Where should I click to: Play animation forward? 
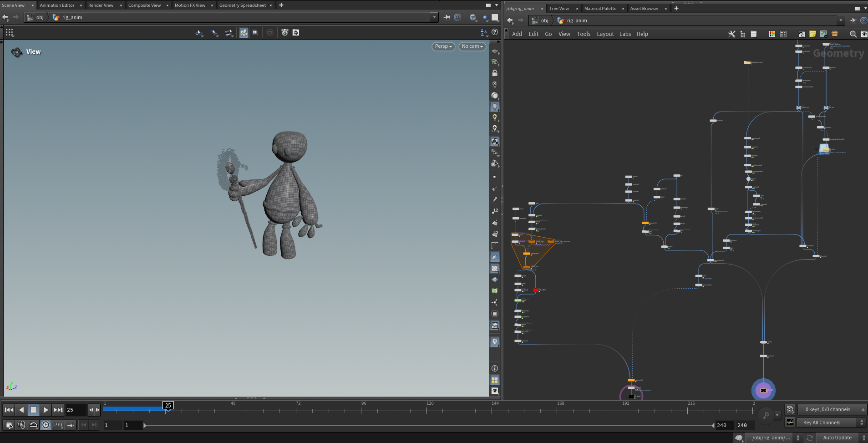coord(46,410)
